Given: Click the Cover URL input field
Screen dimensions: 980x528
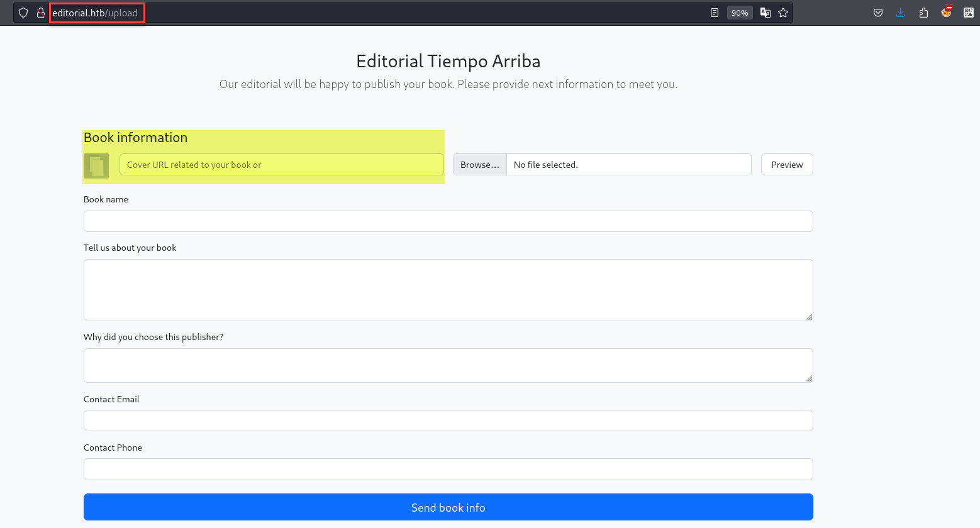Looking at the screenshot, I should 281,165.
